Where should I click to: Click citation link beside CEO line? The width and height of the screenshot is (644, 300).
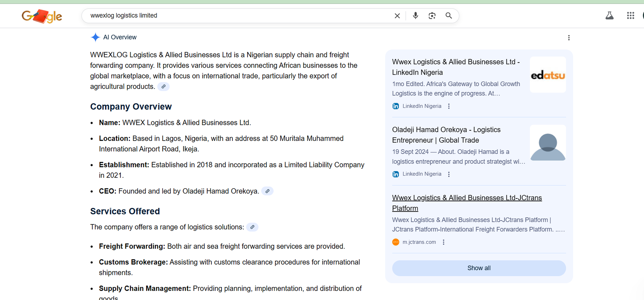[x=267, y=191]
